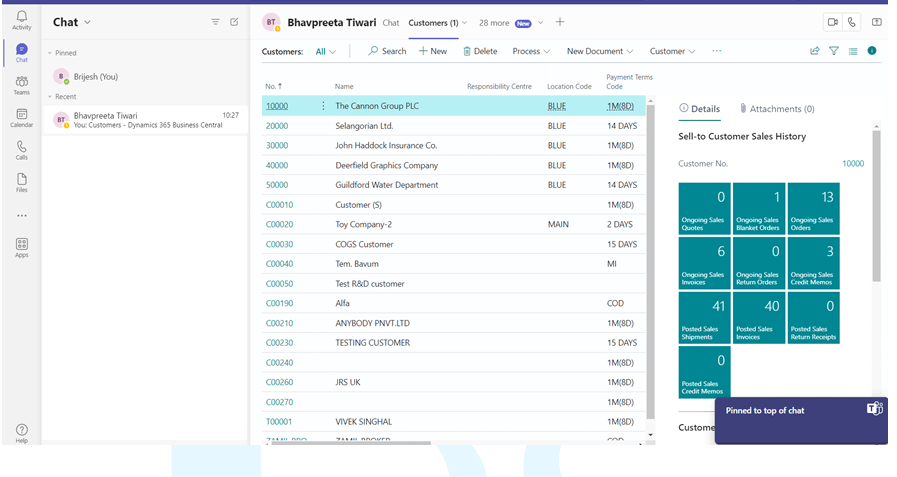Image resolution: width=897 pixels, height=477 pixels.
Task: Expand the Chat header dropdown
Action: tap(88, 22)
